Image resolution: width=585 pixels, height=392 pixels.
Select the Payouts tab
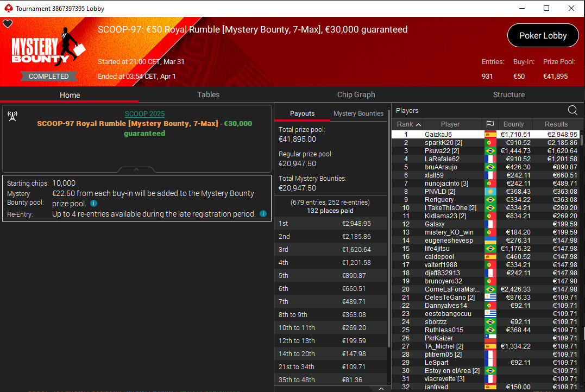(302, 113)
